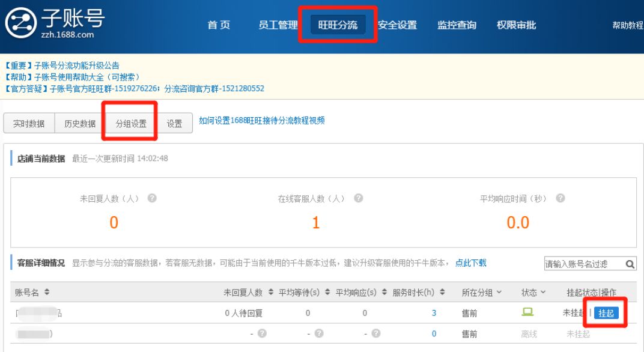This screenshot has width=644, height=352.
Task: Click the 子账号 logo icon
Action: (x=21, y=23)
